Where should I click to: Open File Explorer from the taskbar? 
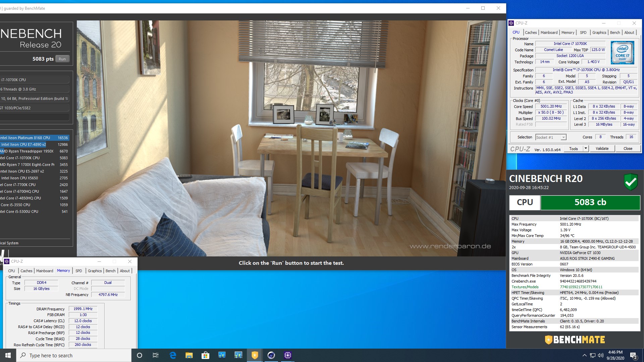point(189,355)
